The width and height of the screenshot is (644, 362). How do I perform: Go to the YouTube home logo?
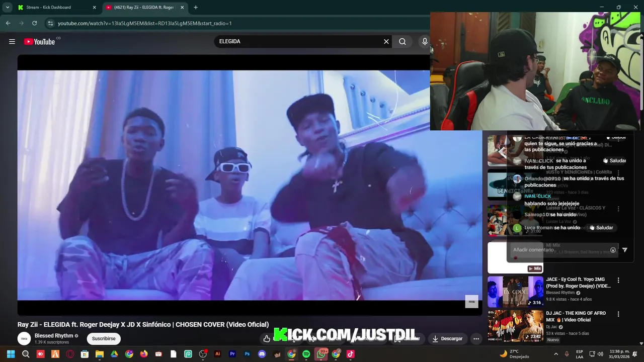click(39, 42)
